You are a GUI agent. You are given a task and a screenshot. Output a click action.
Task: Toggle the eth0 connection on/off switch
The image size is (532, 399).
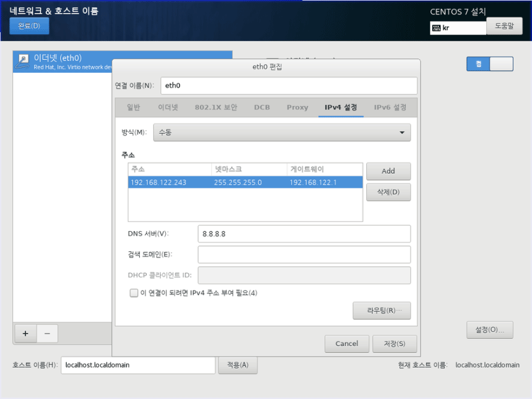tap(489, 64)
